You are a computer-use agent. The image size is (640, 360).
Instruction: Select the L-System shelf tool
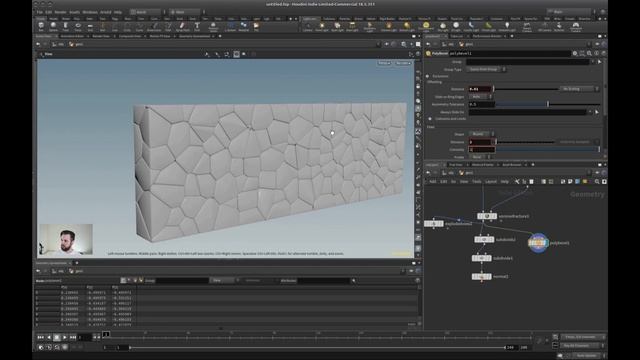click(x=230, y=27)
